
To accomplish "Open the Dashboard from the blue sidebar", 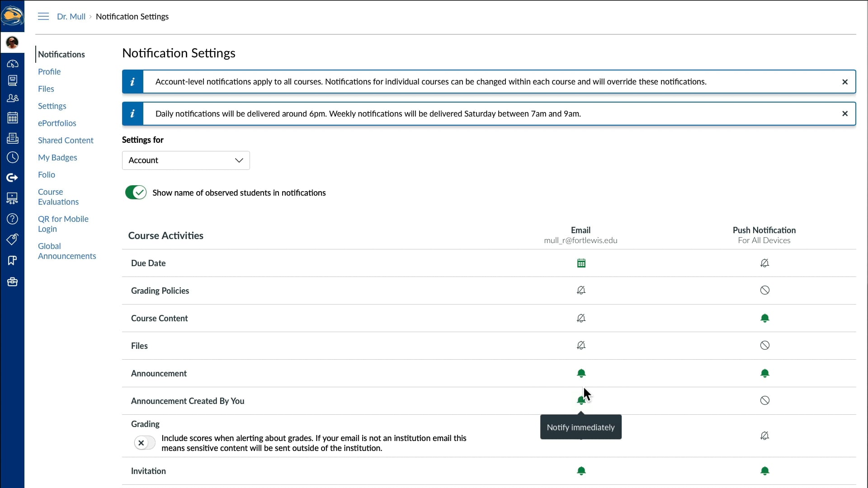I will click(x=12, y=63).
